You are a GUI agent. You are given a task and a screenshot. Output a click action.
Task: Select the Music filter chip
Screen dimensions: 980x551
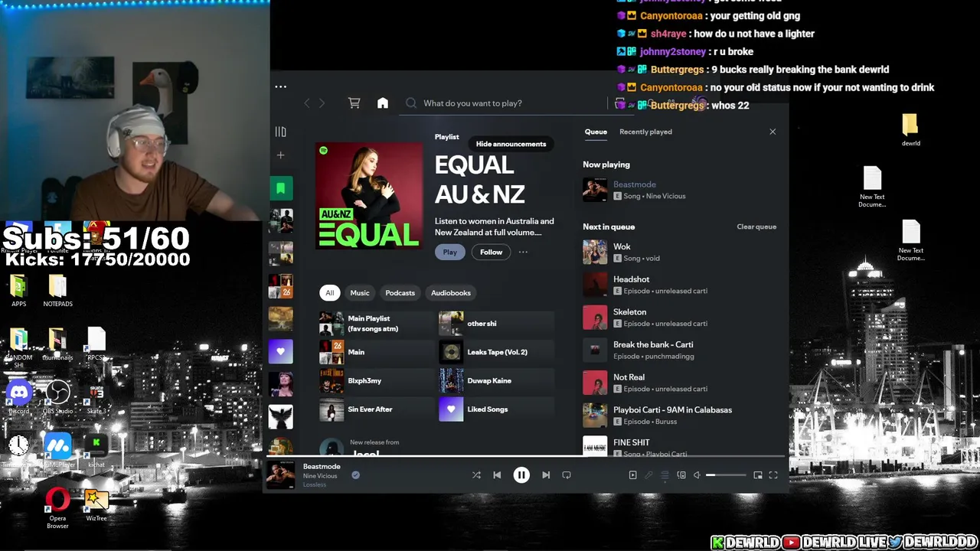click(360, 292)
